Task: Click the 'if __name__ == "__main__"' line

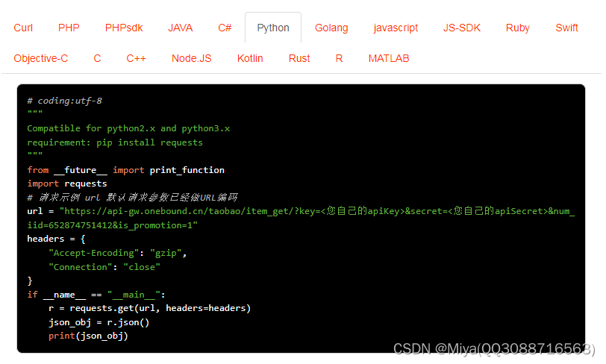Action: click(96, 295)
